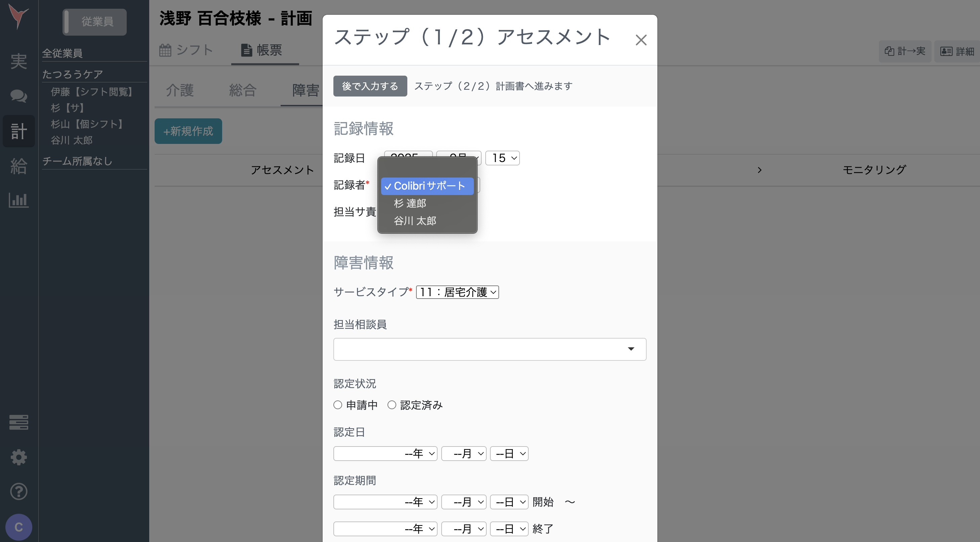
Task: Switch to the シフト tab
Action: tap(188, 50)
